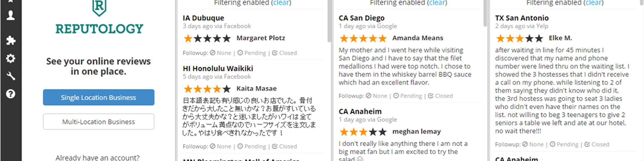Set IA Dubuque followup to None
This screenshot has height=161, width=644.
pos(221,53)
